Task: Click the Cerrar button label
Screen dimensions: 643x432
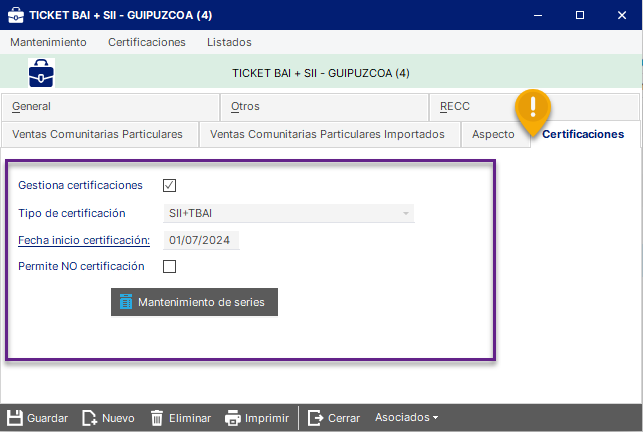Action: coord(344,418)
